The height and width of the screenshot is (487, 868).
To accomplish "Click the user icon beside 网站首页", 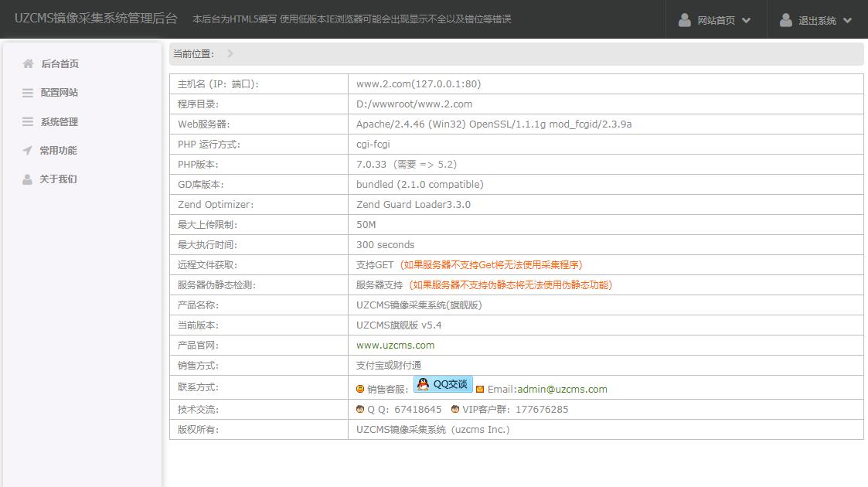I will (685, 20).
